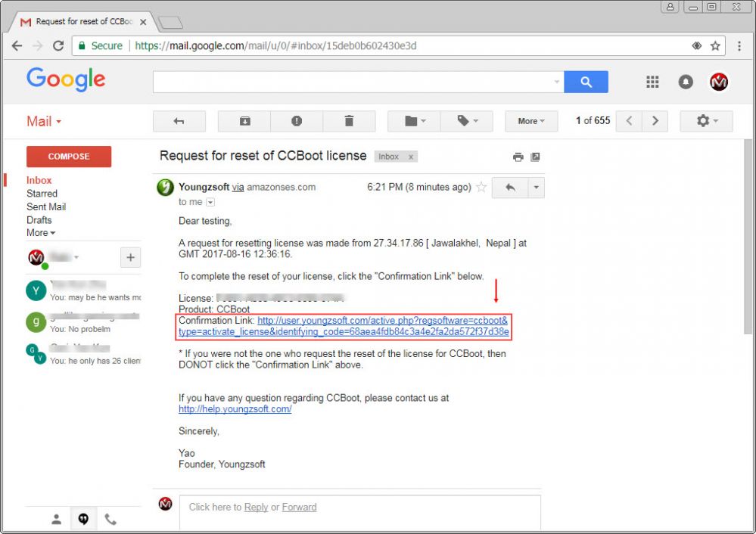
Task: Switch to the phone calls tab
Action: (x=110, y=519)
